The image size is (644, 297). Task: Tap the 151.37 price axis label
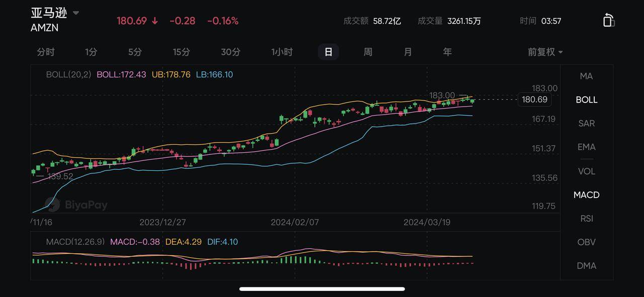click(x=544, y=148)
